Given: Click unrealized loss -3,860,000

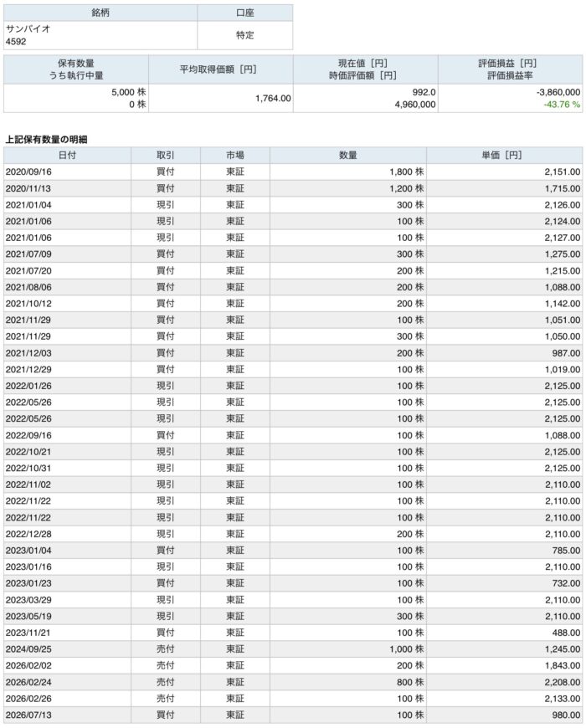Looking at the screenshot, I should 558,92.
